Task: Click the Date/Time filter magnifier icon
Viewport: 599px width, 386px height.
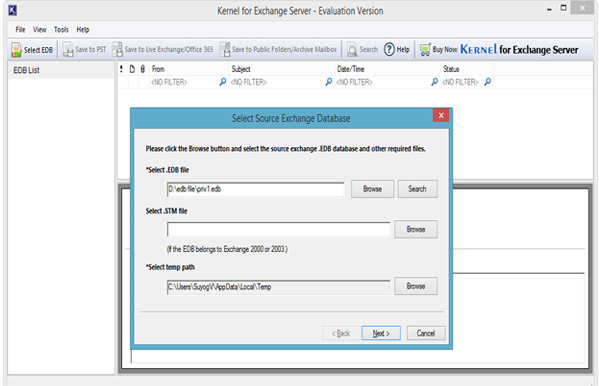Action: 434,82
